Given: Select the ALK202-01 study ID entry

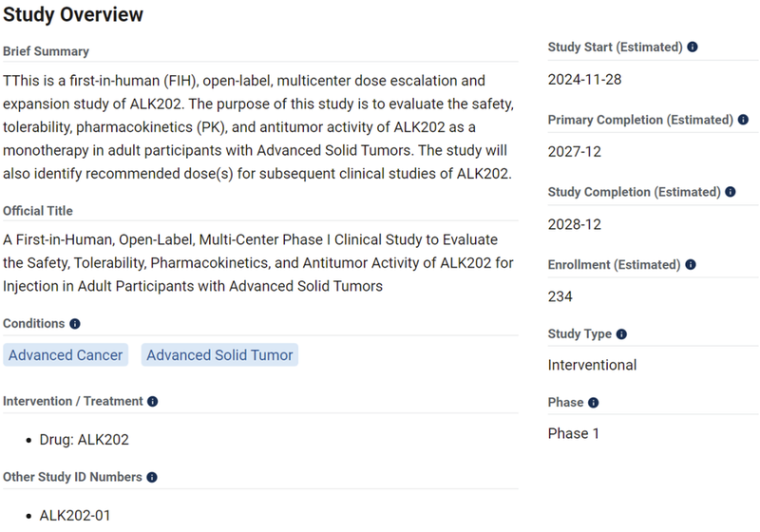Looking at the screenshot, I should pyautogui.click(x=75, y=516).
